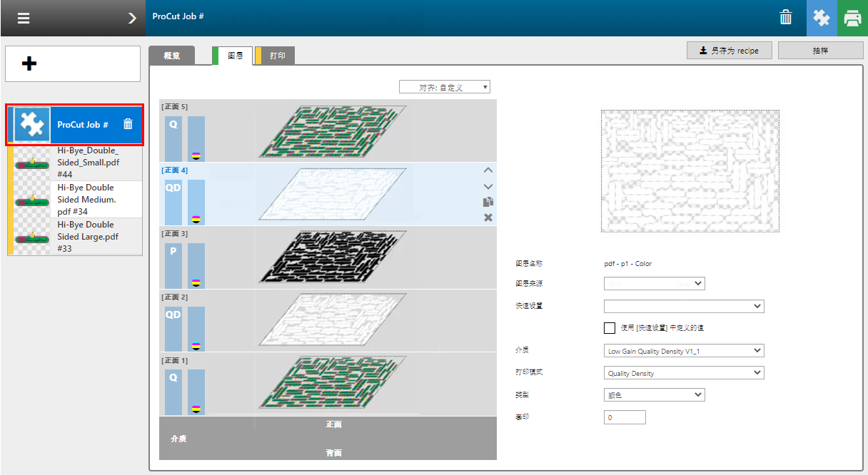This screenshot has width=868, height=475.
Task: Remove layer 正面 4 with X icon
Action: pos(488,218)
